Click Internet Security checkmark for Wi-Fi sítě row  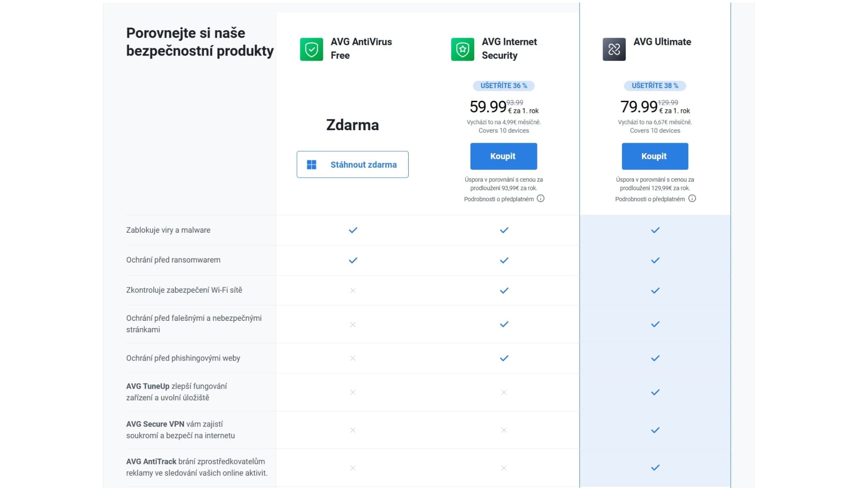point(504,291)
